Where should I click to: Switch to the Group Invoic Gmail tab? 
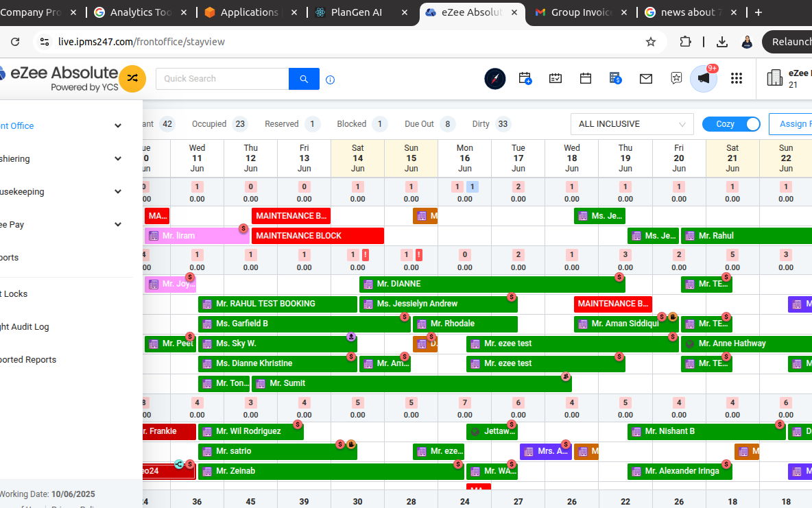tap(581, 12)
